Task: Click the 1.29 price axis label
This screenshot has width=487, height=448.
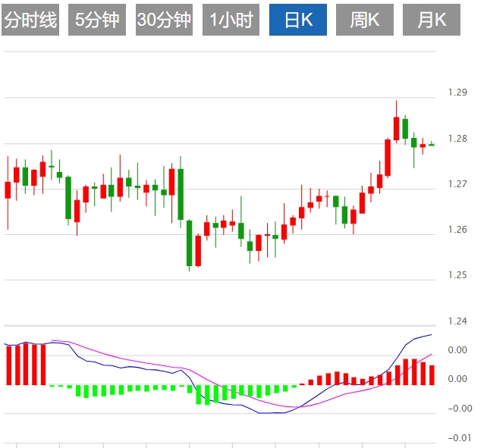Action: pyautogui.click(x=457, y=92)
